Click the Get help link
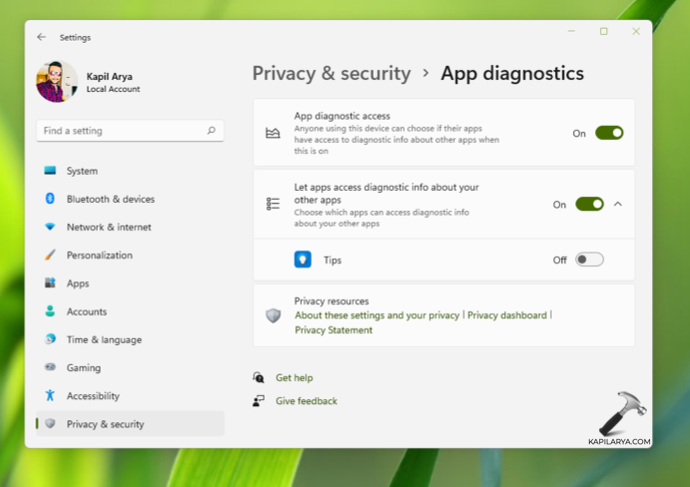The image size is (690, 487). (x=294, y=378)
